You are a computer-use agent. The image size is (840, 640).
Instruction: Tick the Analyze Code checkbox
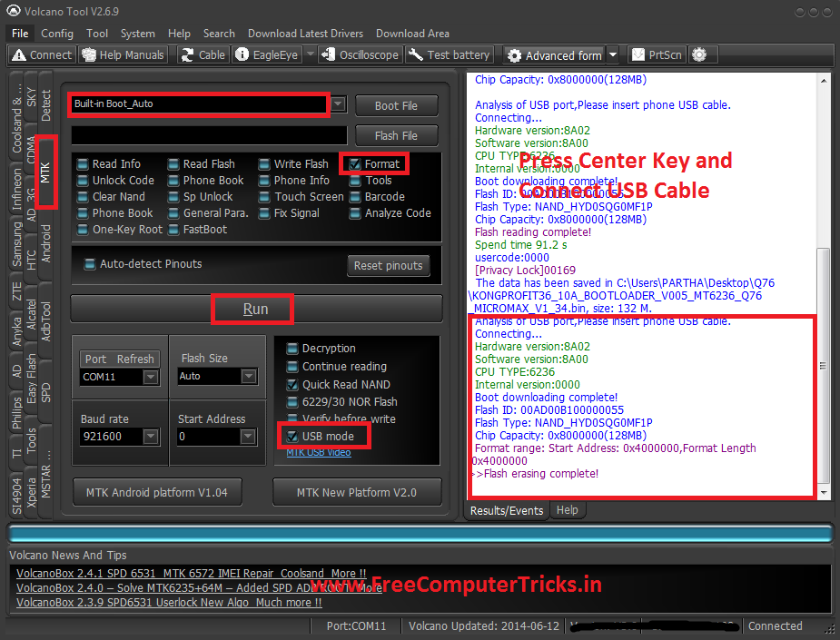point(355,213)
